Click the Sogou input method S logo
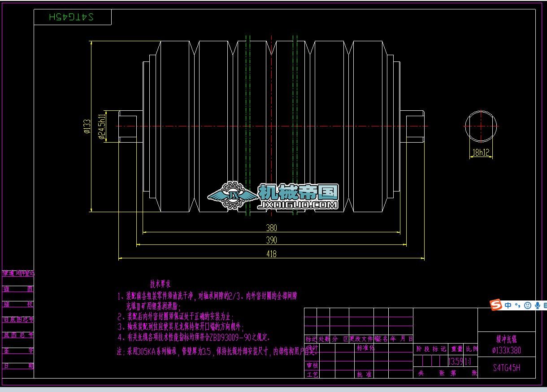 point(495,305)
